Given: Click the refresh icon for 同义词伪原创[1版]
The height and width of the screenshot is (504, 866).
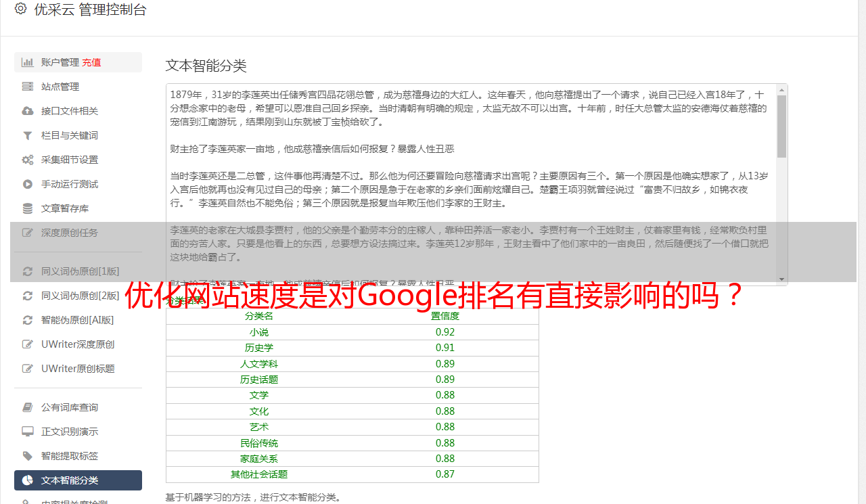Looking at the screenshot, I should [28, 271].
